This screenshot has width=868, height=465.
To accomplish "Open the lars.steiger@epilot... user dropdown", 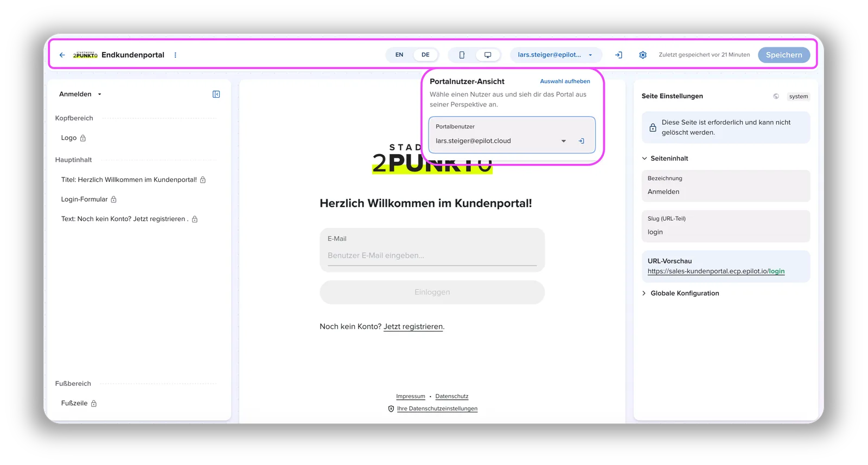I will (556, 55).
